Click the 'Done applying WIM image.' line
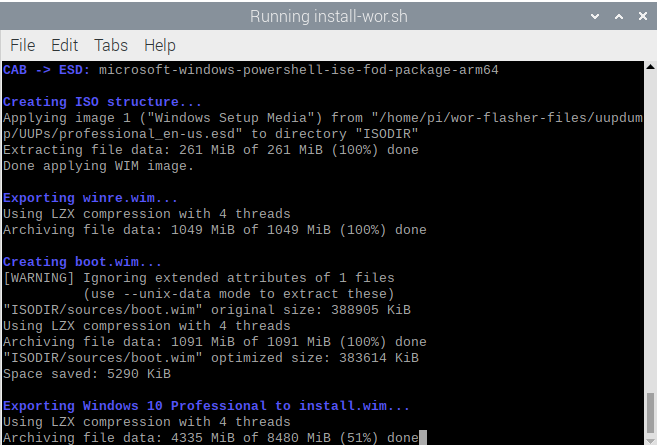Image resolution: width=657 pixels, height=447 pixels. coord(98,166)
